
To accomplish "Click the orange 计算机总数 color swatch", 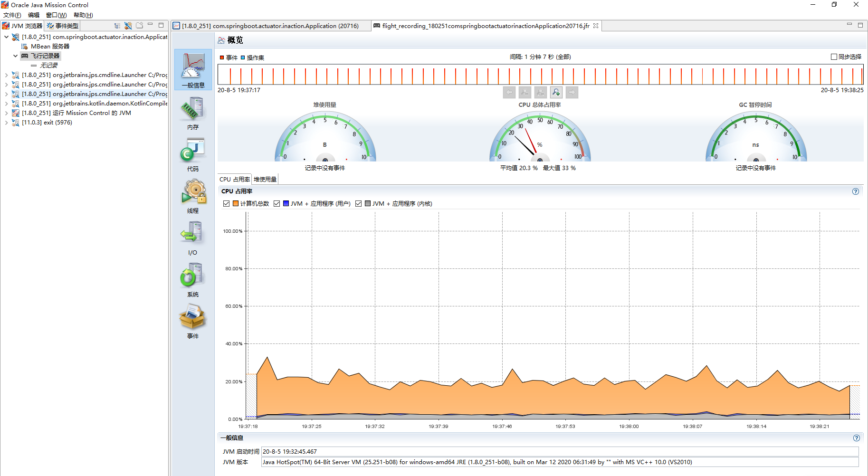I will click(236, 203).
